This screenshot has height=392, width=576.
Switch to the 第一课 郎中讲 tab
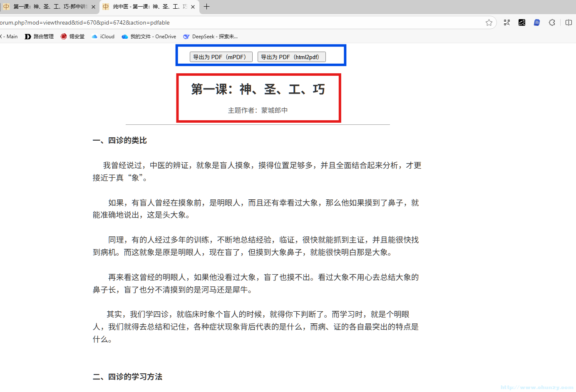coord(46,7)
